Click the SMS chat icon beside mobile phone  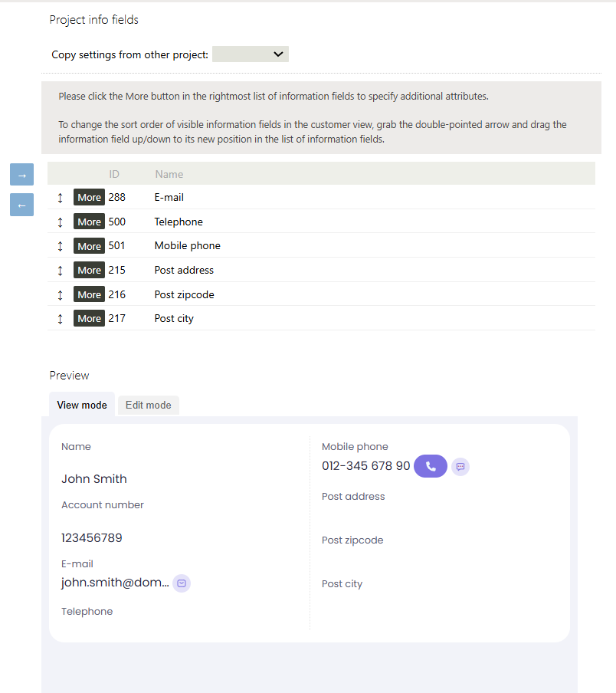point(460,466)
